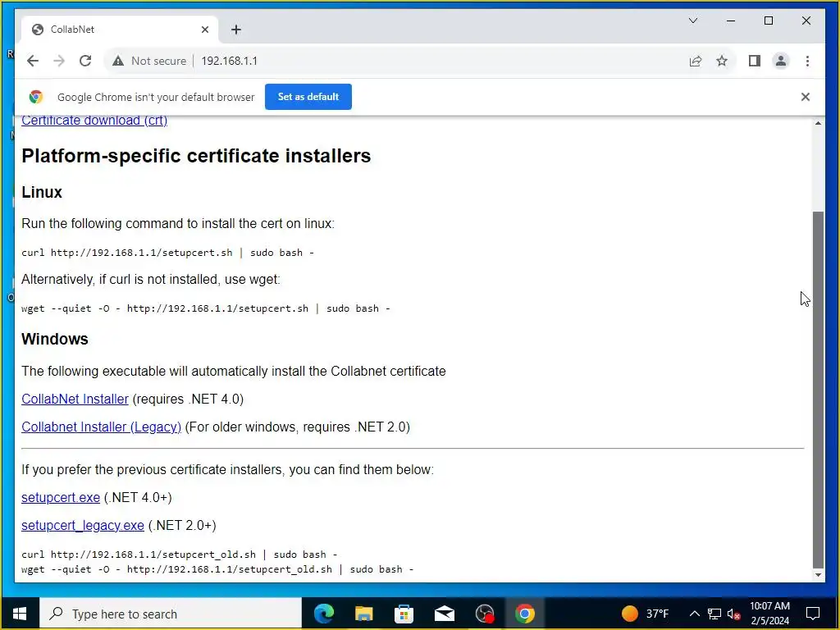Reload the page with the refresh icon
This screenshot has height=630, width=840.
coord(85,61)
